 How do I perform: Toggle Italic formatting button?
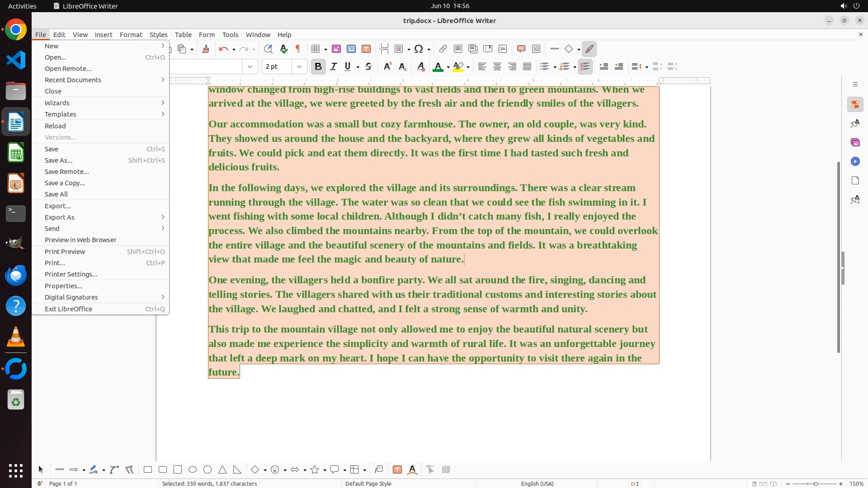click(334, 67)
